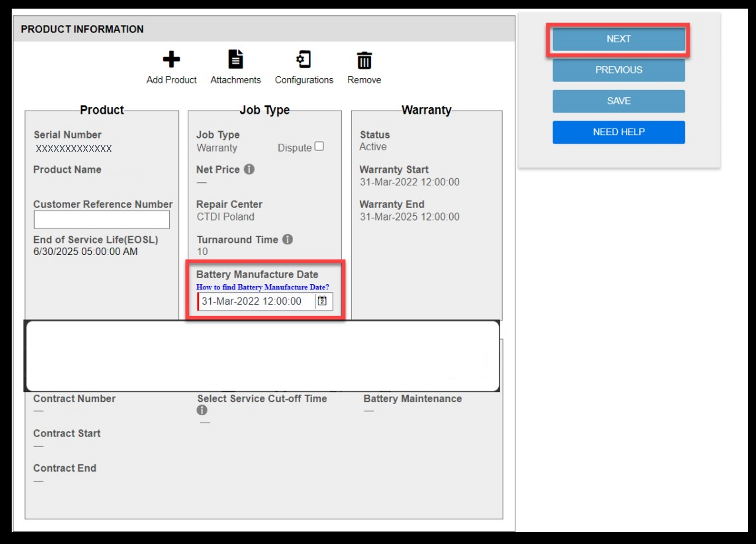Click the Attachments label
756x544 pixels.
[x=235, y=80]
